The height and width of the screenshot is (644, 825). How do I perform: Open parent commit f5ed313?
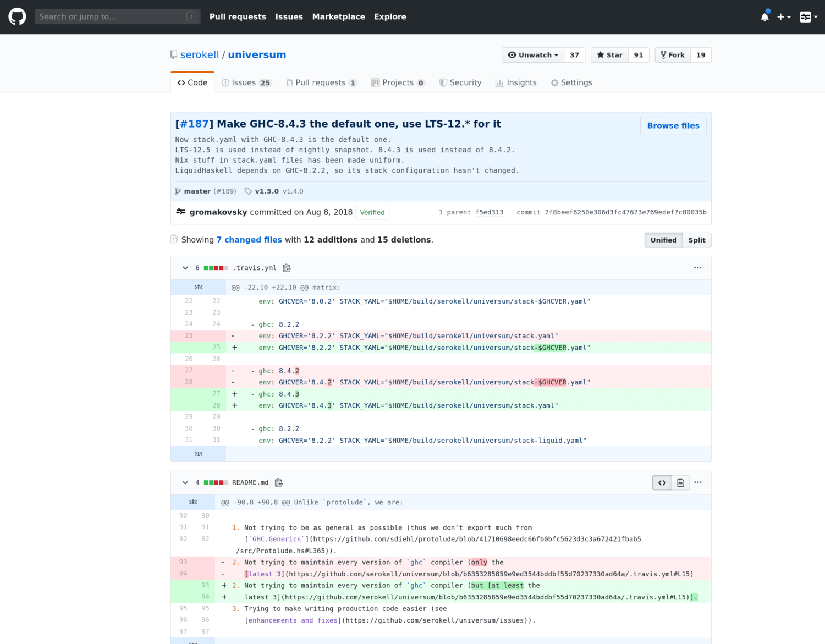(490, 212)
